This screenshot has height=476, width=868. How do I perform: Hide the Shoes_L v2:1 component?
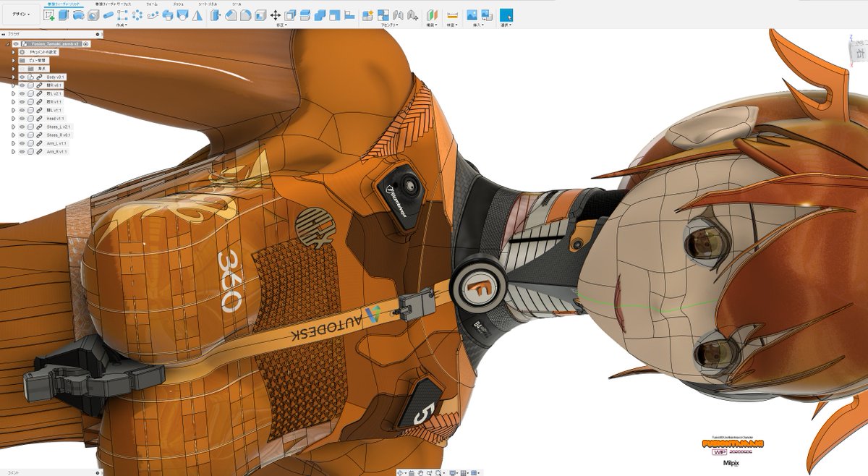[22, 127]
